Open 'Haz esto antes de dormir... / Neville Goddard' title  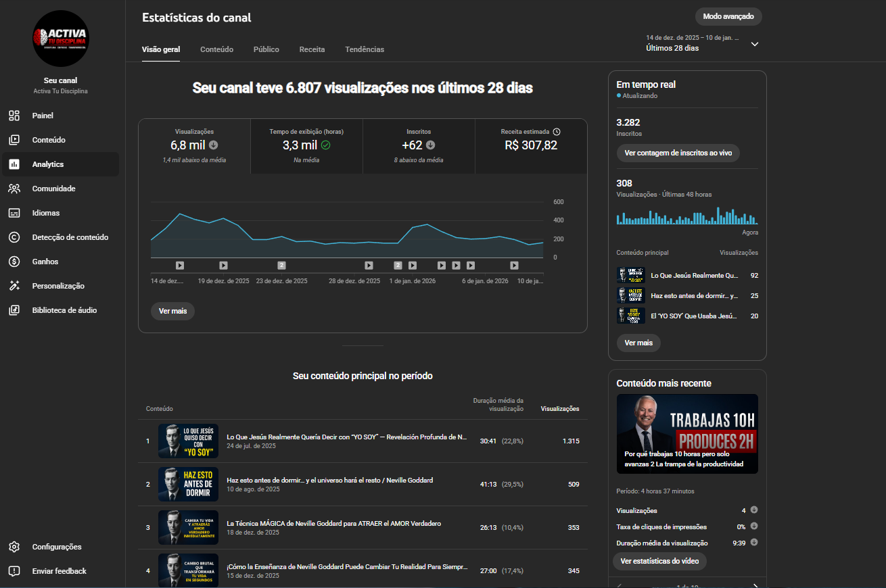[329, 480]
